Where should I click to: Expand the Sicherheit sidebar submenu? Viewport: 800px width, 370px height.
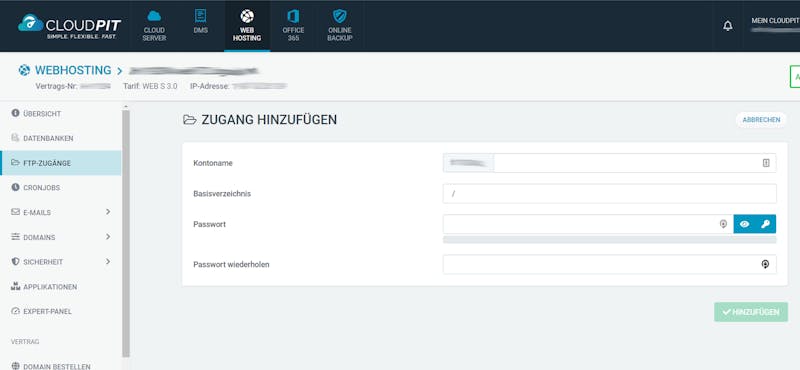tap(108, 261)
